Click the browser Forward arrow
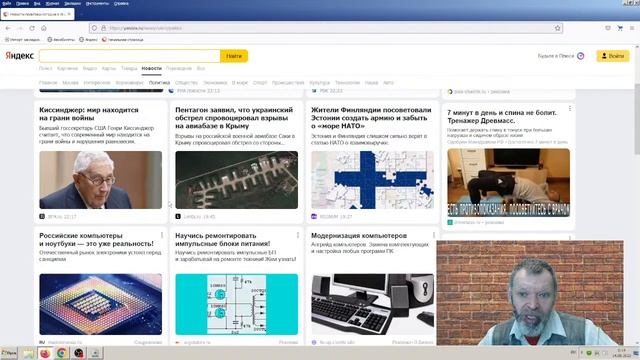The height and width of the screenshot is (360, 640). pos(20,28)
